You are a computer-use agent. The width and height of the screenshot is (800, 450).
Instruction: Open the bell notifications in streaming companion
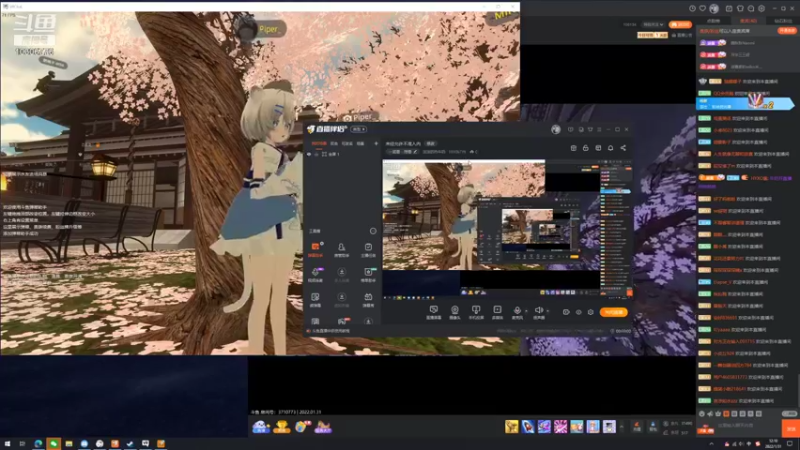point(610,148)
